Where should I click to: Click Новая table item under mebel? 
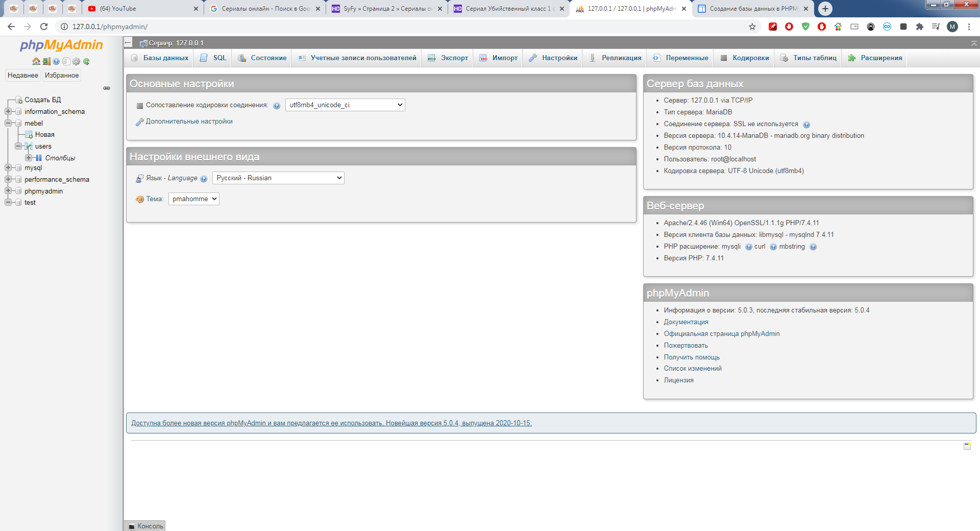click(x=45, y=135)
